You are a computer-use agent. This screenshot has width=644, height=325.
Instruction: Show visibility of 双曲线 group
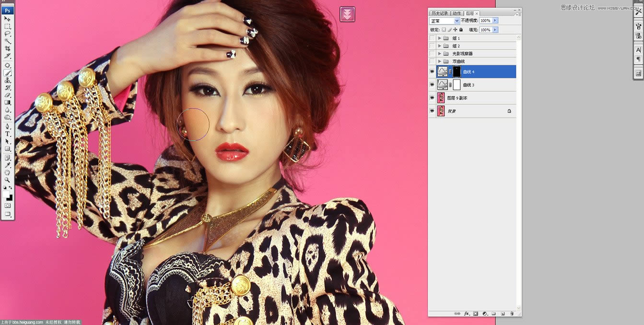pos(433,61)
